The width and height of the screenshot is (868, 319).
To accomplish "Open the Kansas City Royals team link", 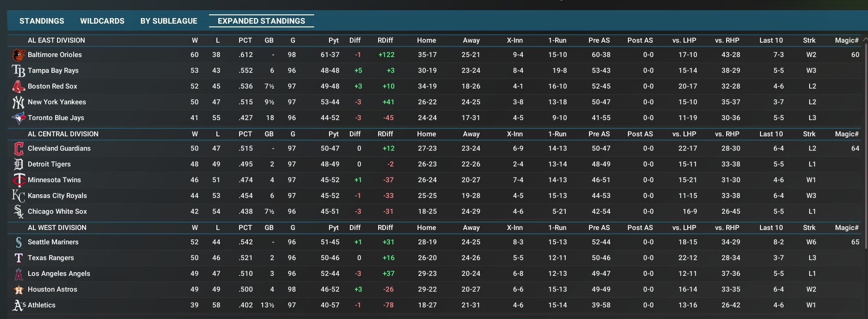I will (57, 196).
